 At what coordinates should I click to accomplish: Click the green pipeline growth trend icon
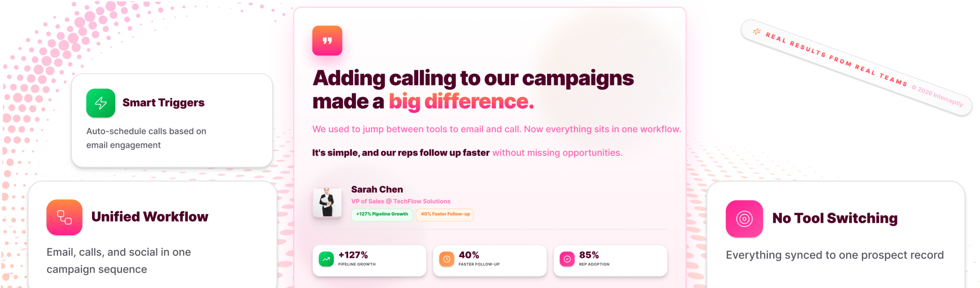326,259
